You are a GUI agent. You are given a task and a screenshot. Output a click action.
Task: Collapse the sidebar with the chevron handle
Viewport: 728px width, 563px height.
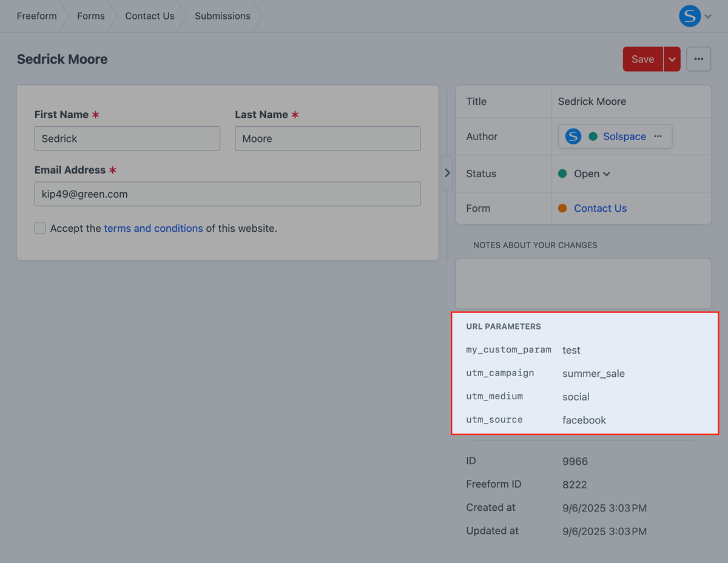(x=447, y=173)
